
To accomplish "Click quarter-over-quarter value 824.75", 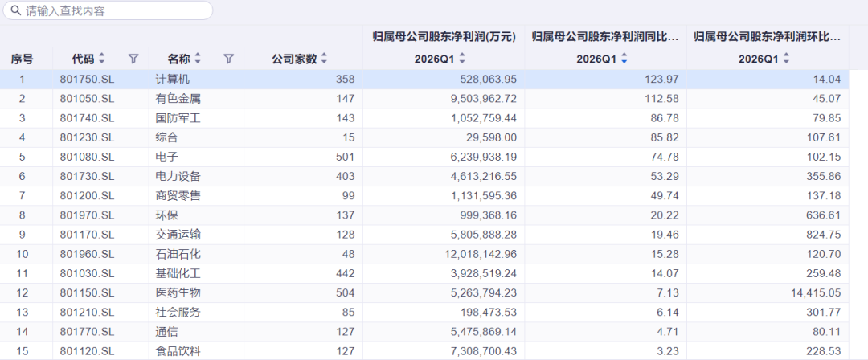I will point(825,235).
